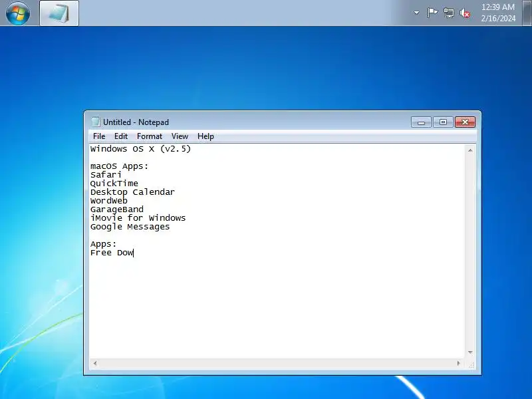Open the File menu
This screenshot has height=399, width=532.
click(99, 136)
